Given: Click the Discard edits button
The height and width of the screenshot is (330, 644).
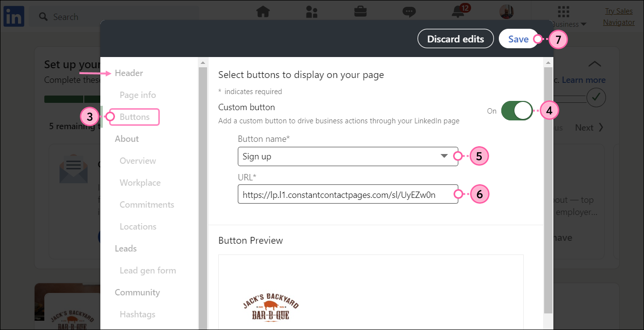Looking at the screenshot, I should tap(455, 39).
